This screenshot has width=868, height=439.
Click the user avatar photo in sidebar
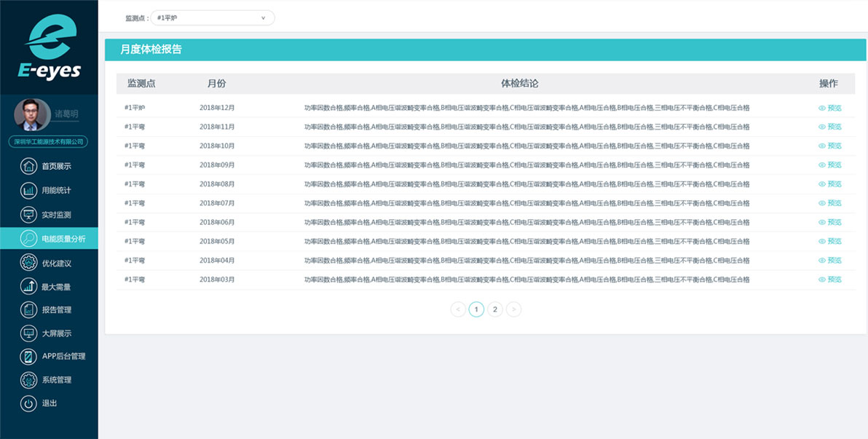[32, 115]
